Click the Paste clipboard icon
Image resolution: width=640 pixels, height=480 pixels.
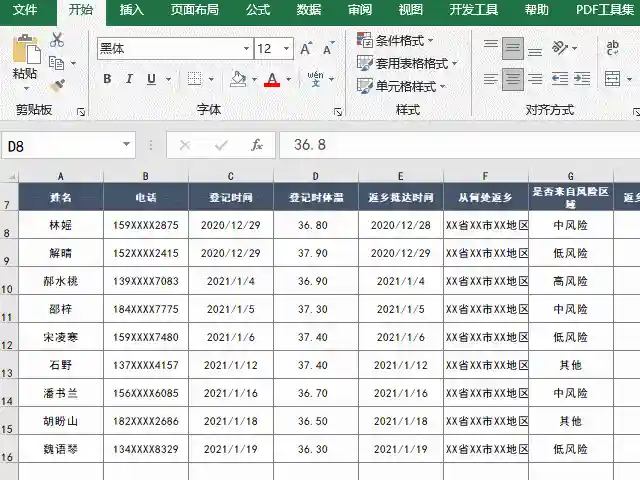click(25, 52)
